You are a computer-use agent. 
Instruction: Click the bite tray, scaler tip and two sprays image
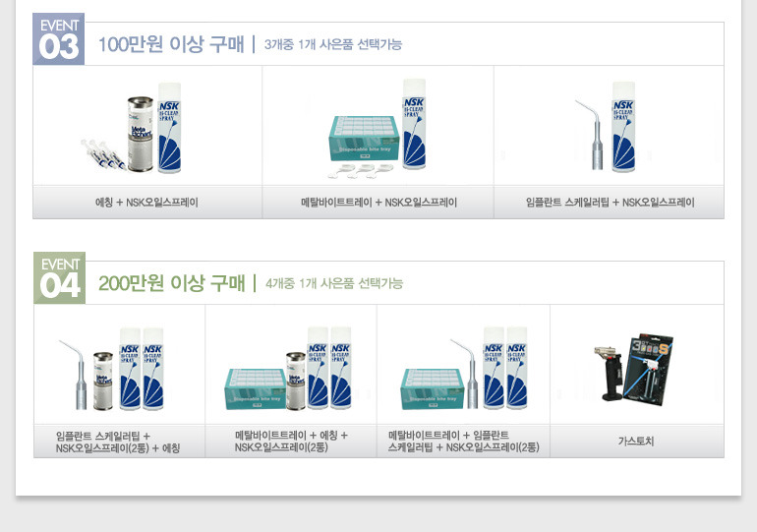tap(464, 369)
